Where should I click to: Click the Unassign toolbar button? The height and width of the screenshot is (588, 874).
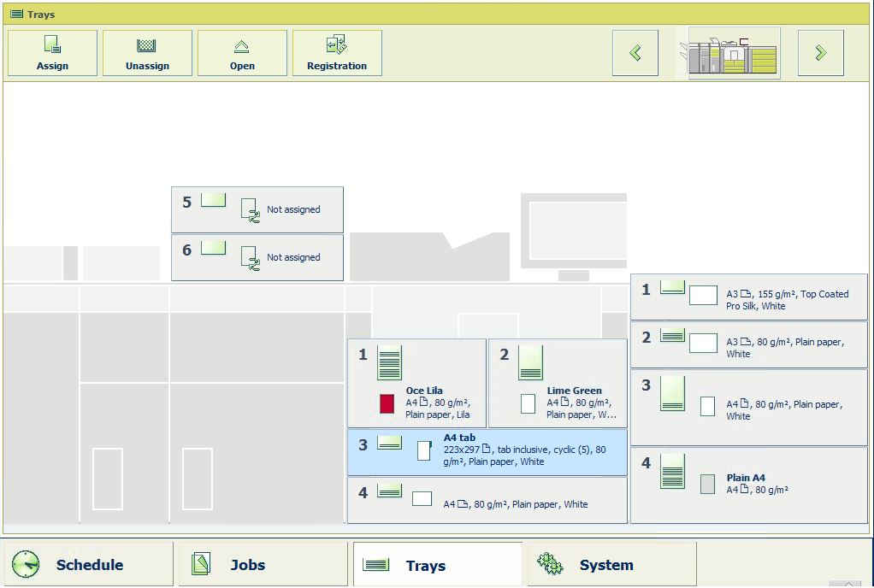coord(147,53)
